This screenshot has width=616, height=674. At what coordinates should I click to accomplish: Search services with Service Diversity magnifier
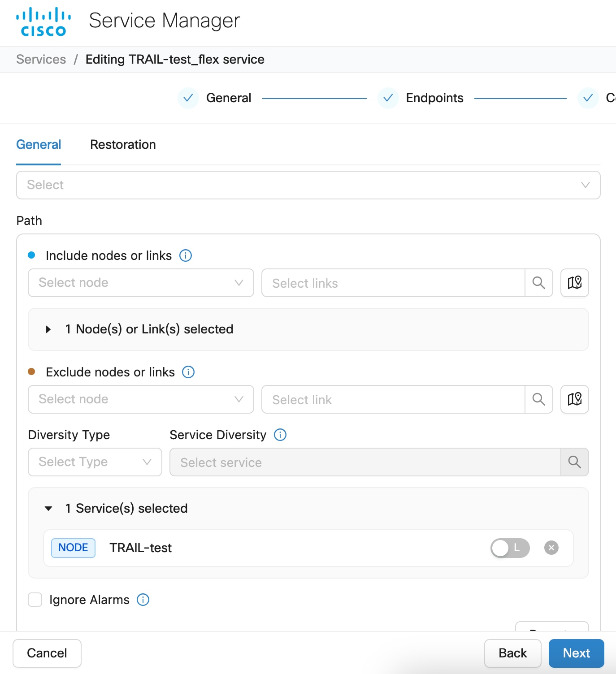coord(575,462)
